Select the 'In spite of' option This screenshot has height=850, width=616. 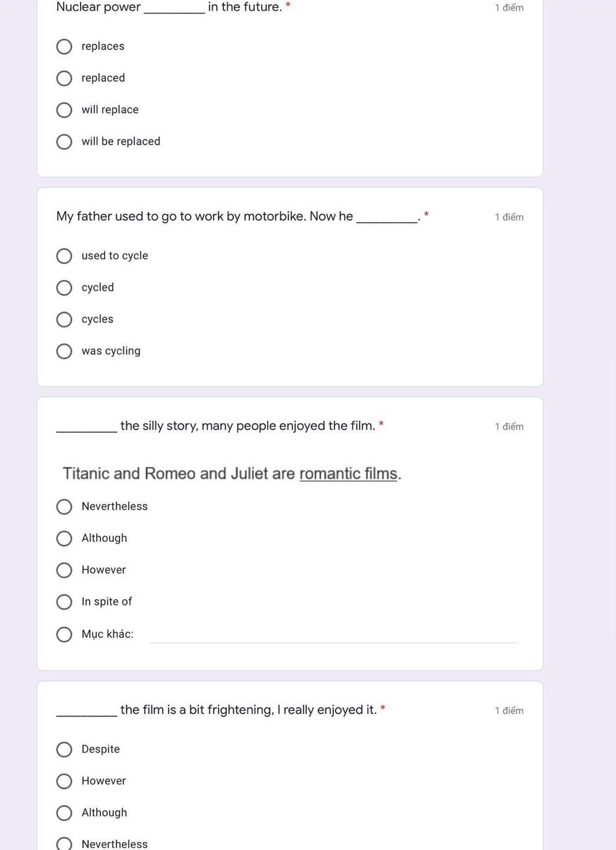[64, 602]
